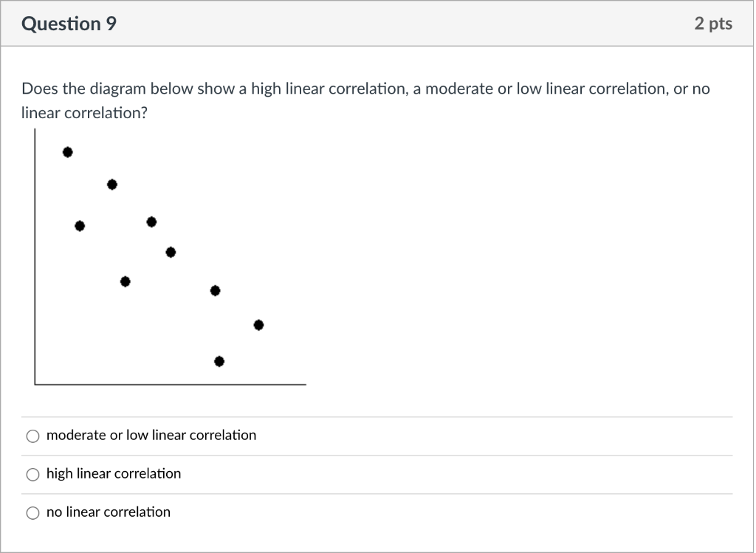The width and height of the screenshot is (756, 553).
Task: Click the '2 pts' label
Action: click(713, 23)
